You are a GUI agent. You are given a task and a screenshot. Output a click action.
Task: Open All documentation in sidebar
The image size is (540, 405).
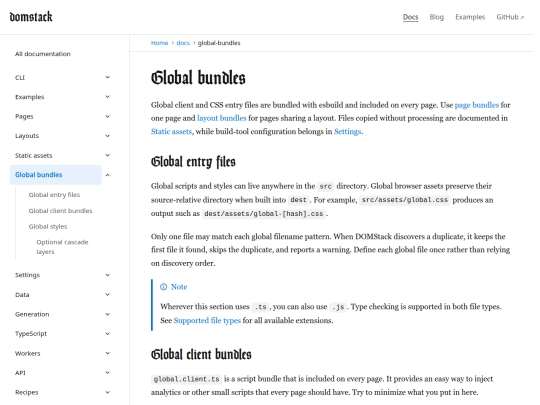43,54
